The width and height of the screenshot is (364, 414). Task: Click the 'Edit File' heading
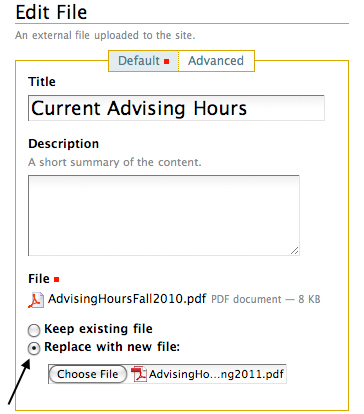point(51,13)
